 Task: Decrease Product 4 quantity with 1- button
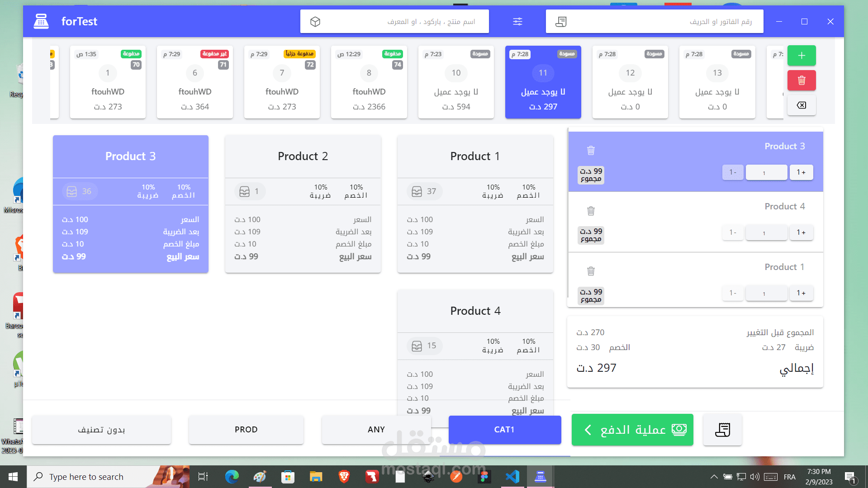pos(733,232)
